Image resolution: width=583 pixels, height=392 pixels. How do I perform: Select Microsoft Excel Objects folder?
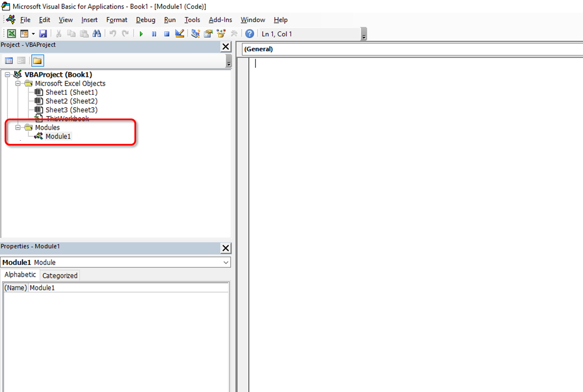point(70,84)
